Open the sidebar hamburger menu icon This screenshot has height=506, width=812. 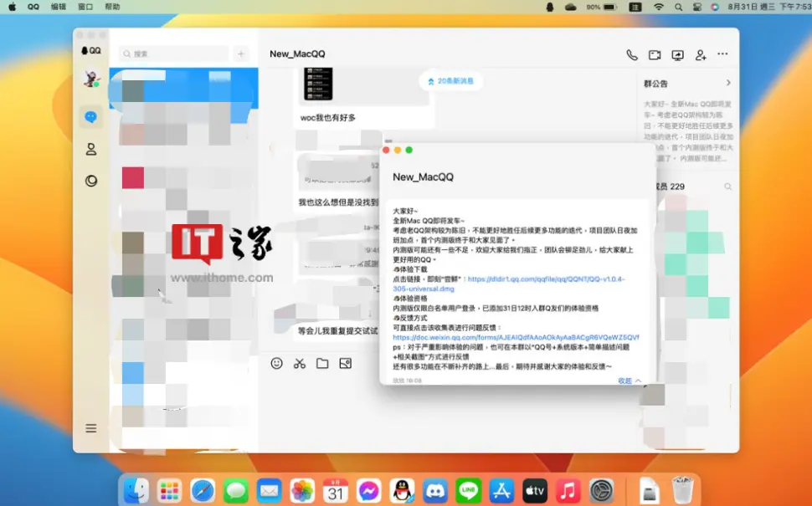(91, 427)
